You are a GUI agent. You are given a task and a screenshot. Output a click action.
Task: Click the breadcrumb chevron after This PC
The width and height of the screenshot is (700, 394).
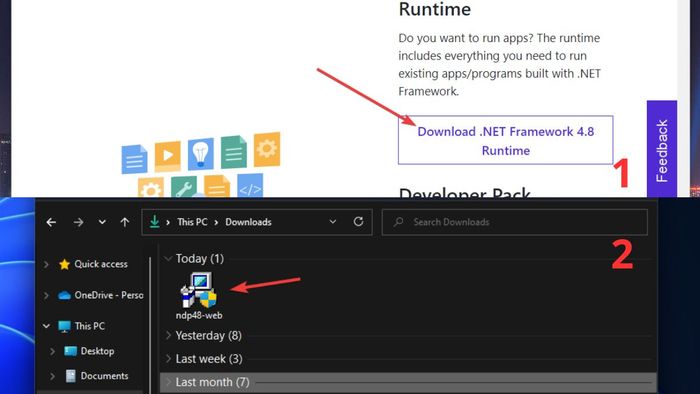pyautogui.click(x=216, y=222)
